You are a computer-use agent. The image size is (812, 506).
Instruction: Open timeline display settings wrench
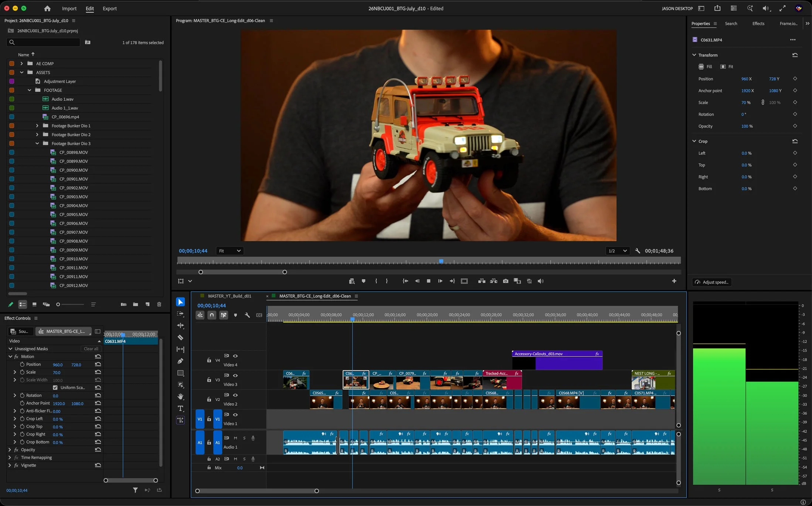click(247, 315)
